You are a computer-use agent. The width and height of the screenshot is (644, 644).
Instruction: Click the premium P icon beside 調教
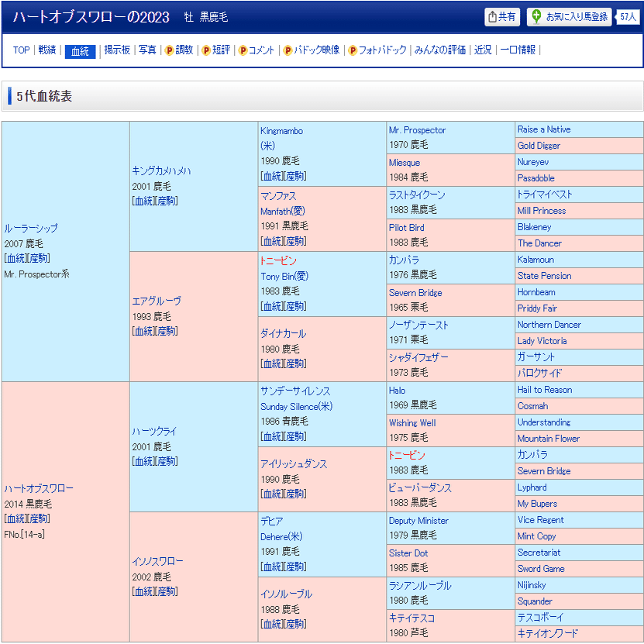click(169, 50)
